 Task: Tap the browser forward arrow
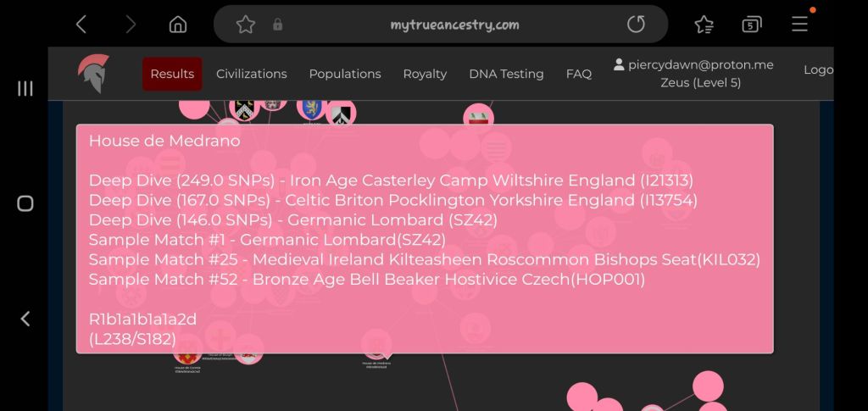tap(131, 25)
